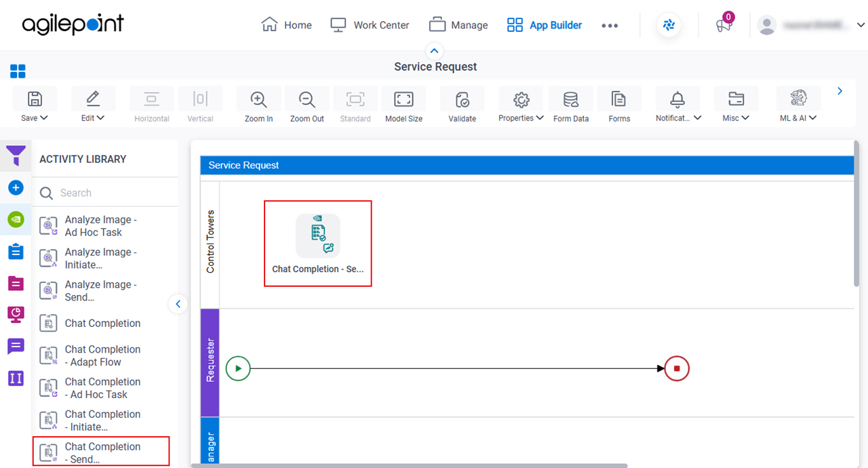Screen dimensions: 868x468
Task: Collapse the header with the up chevron
Action: pyautogui.click(x=435, y=51)
